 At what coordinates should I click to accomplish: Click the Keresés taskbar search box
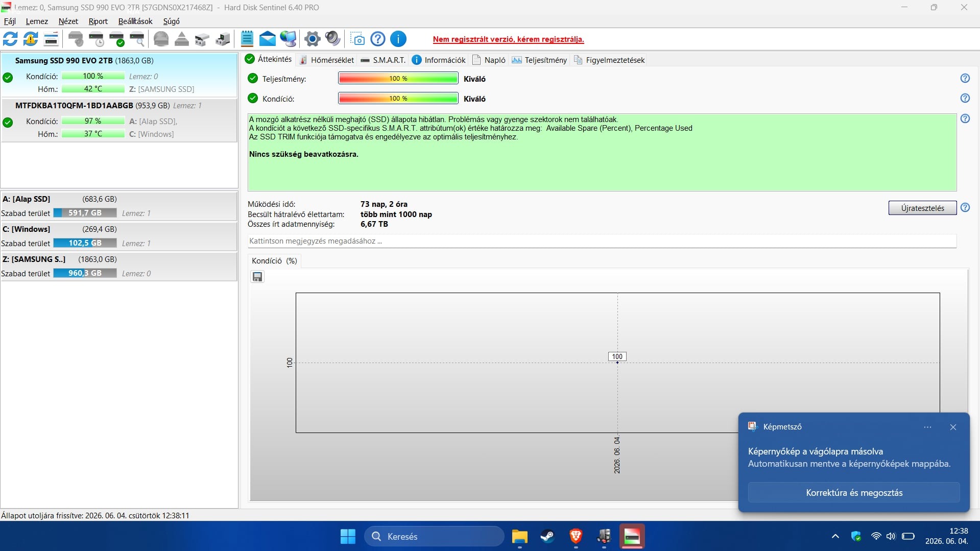coord(434,537)
